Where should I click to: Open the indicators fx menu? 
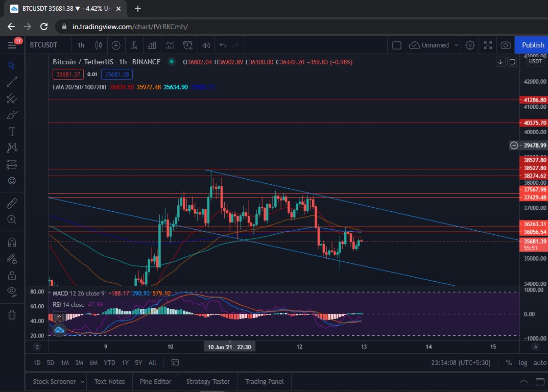click(x=134, y=45)
